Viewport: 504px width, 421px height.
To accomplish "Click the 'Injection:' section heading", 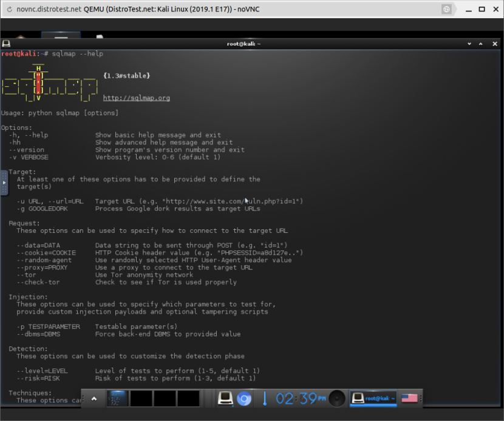I will point(28,297).
